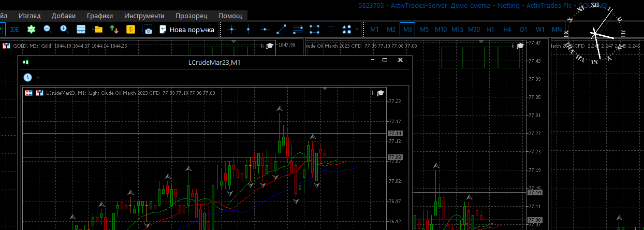644x230 pixels.
Task: Click the 77.14 price label in background Crude Oil chart
Action: click(x=534, y=193)
